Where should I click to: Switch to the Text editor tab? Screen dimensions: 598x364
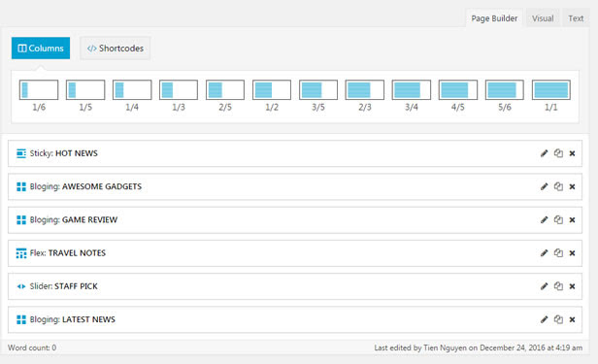point(576,18)
